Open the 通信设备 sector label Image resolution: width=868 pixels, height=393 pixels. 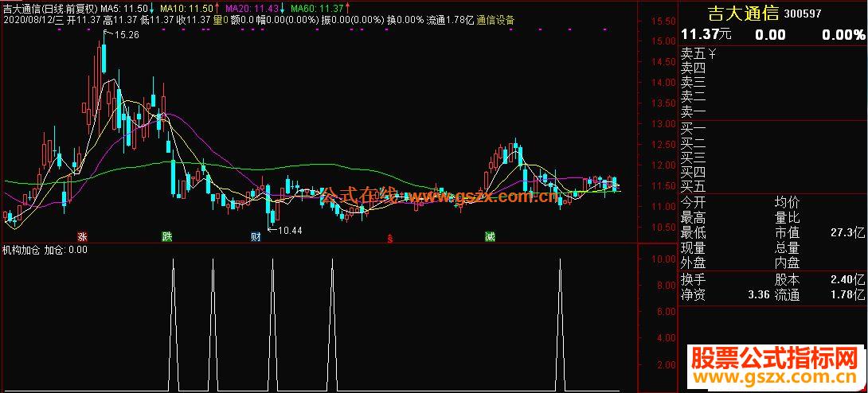click(x=495, y=21)
